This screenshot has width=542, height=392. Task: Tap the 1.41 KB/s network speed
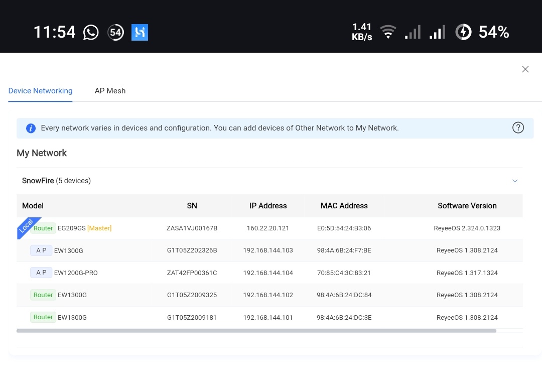[362, 32]
